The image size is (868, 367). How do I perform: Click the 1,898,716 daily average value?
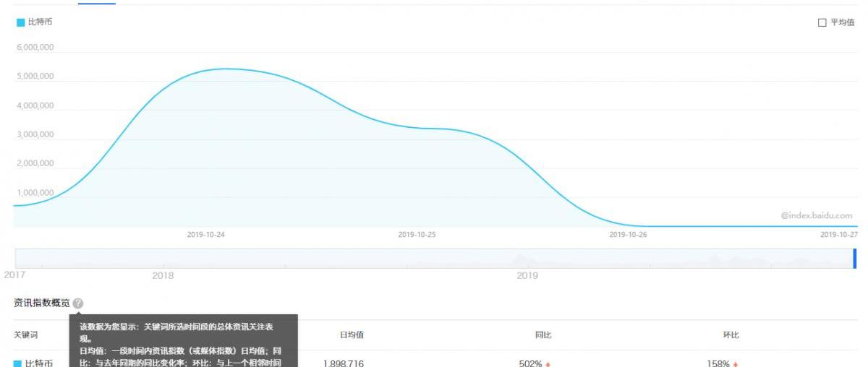pos(343,363)
